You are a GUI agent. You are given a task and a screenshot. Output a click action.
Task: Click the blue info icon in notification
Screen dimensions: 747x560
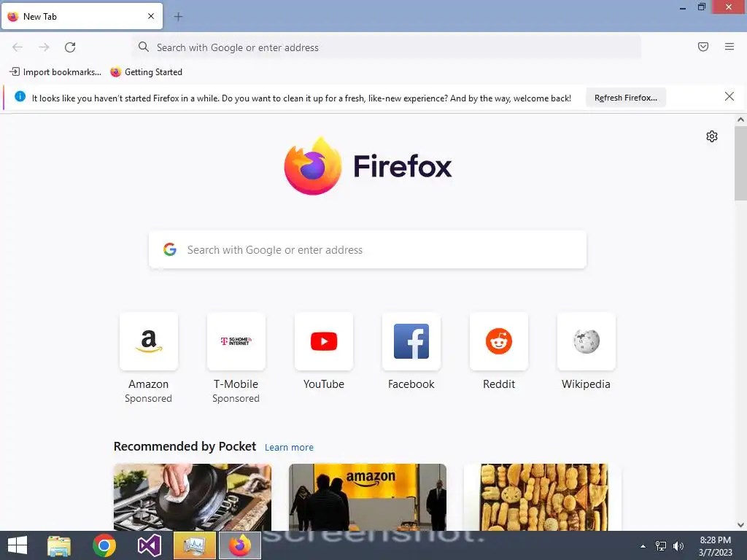click(x=20, y=96)
